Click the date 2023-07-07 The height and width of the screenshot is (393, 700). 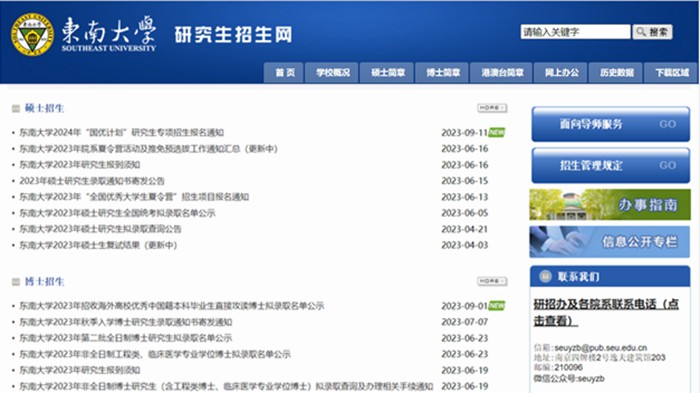[x=464, y=322]
